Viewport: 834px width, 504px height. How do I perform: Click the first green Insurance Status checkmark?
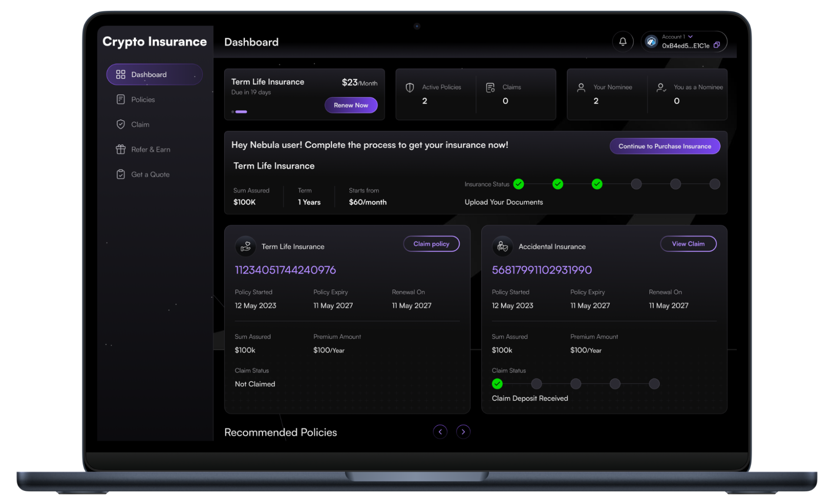point(518,184)
